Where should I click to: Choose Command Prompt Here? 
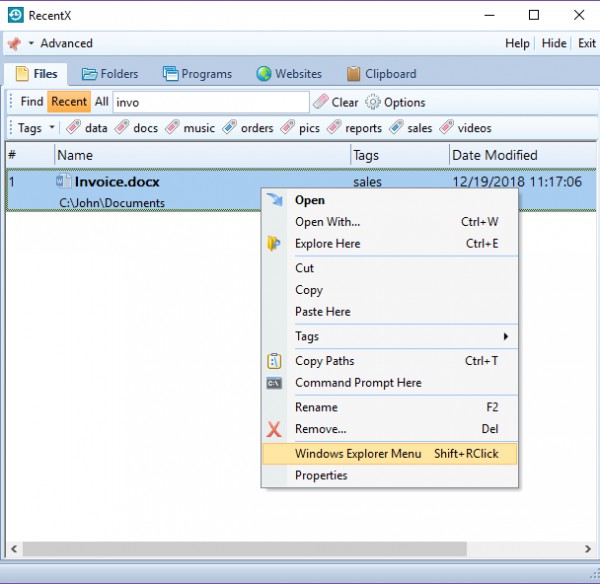point(390,383)
